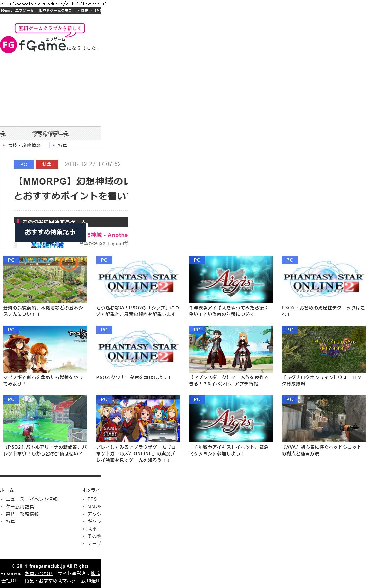Open the ブラウザゲーム navigation tab
This screenshot has height=588, width=369.
tap(50, 133)
